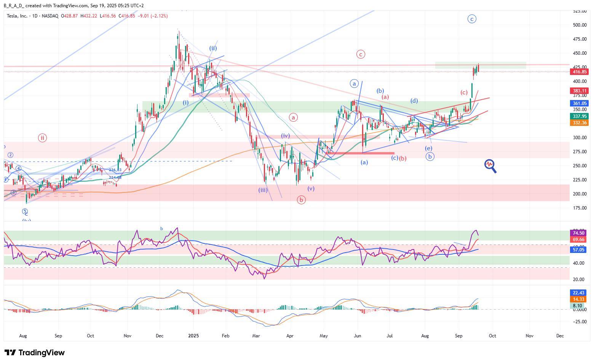
Task: Click the 175.00 price axis value
Action: [580, 208]
